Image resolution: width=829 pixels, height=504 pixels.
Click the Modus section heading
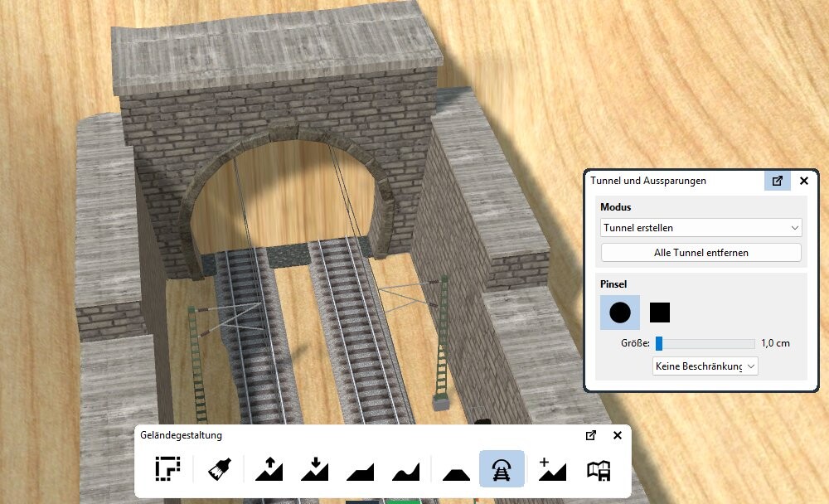[615, 207]
